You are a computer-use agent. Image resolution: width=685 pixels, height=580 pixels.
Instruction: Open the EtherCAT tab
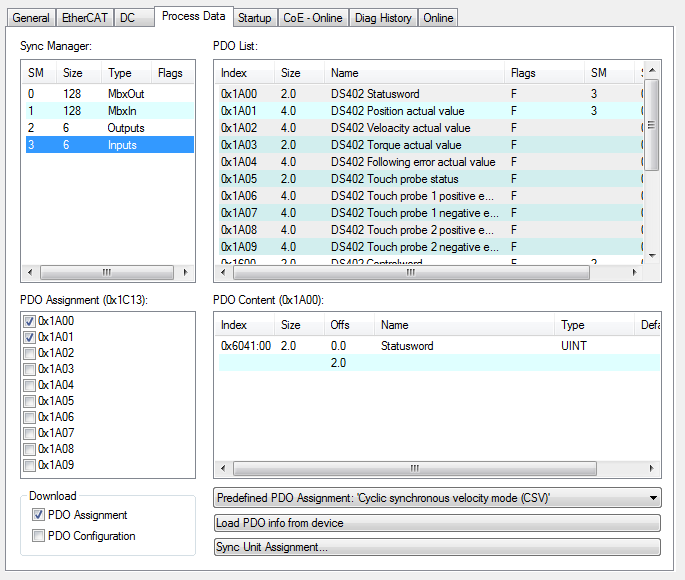[x=84, y=18]
